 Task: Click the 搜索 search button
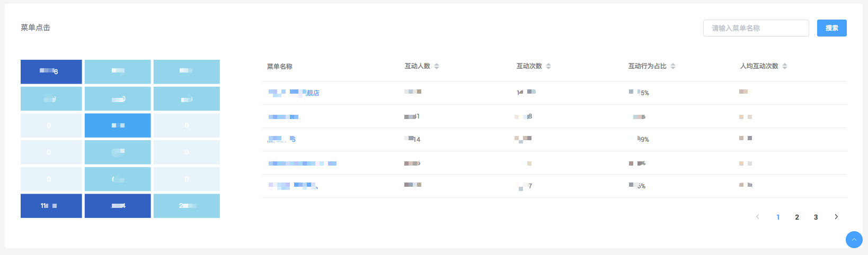[831, 28]
